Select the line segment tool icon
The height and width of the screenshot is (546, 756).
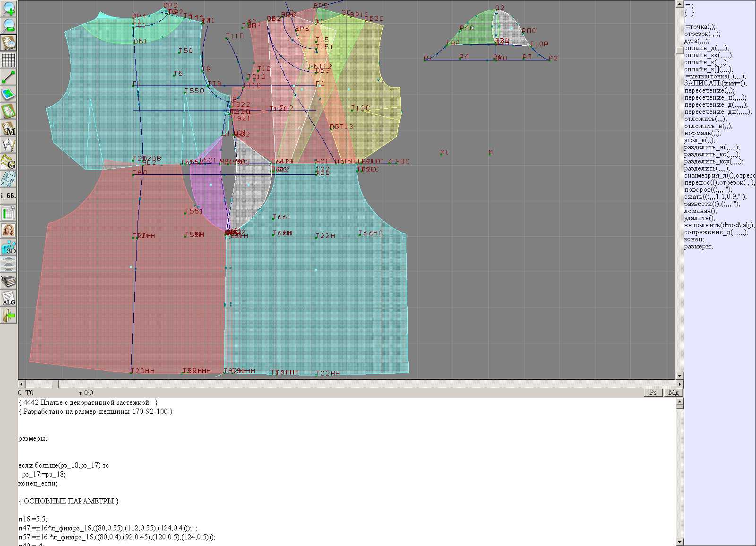pyautogui.click(x=9, y=77)
